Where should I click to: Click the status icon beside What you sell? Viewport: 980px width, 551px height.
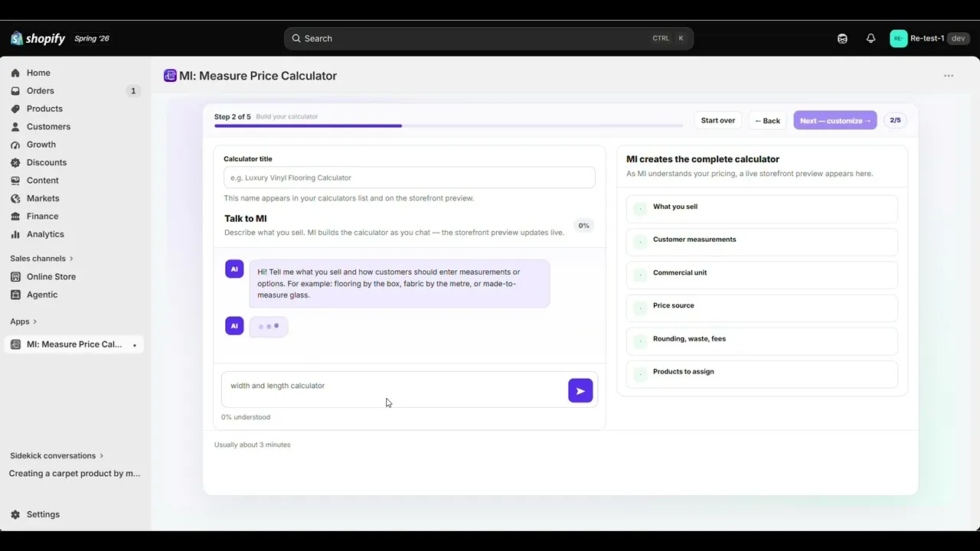640,209
